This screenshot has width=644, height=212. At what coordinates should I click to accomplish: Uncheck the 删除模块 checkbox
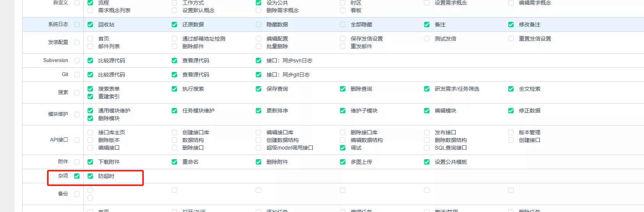coord(90,118)
